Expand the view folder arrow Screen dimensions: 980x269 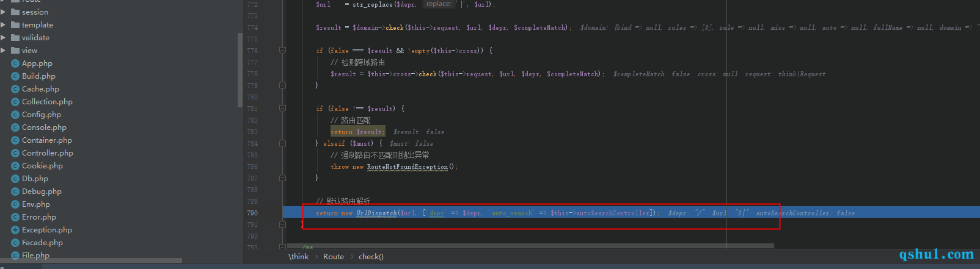[x=3, y=50]
